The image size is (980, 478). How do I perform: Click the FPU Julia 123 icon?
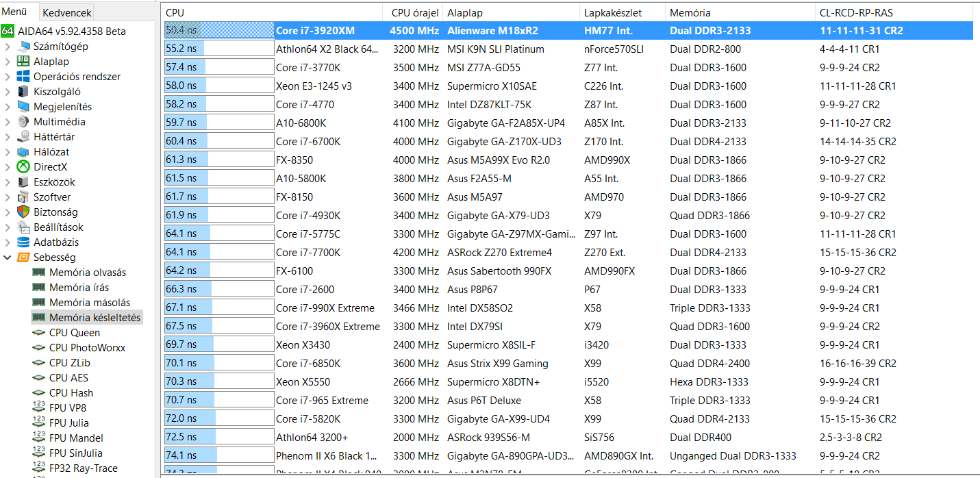[39, 423]
